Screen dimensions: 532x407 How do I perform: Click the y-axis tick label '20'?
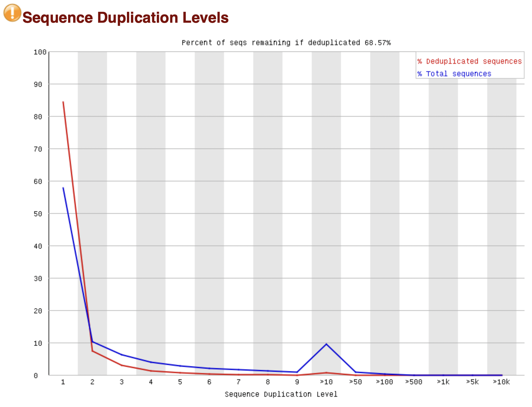(38, 311)
